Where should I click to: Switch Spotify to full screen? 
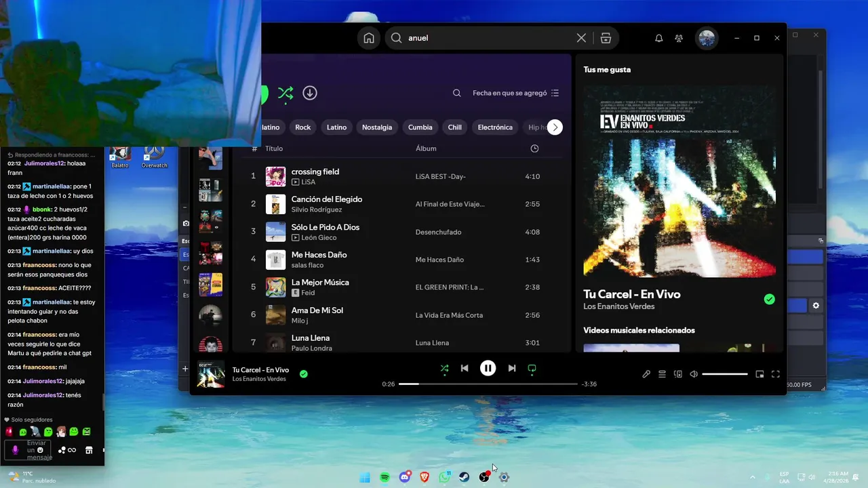click(x=776, y=374)
